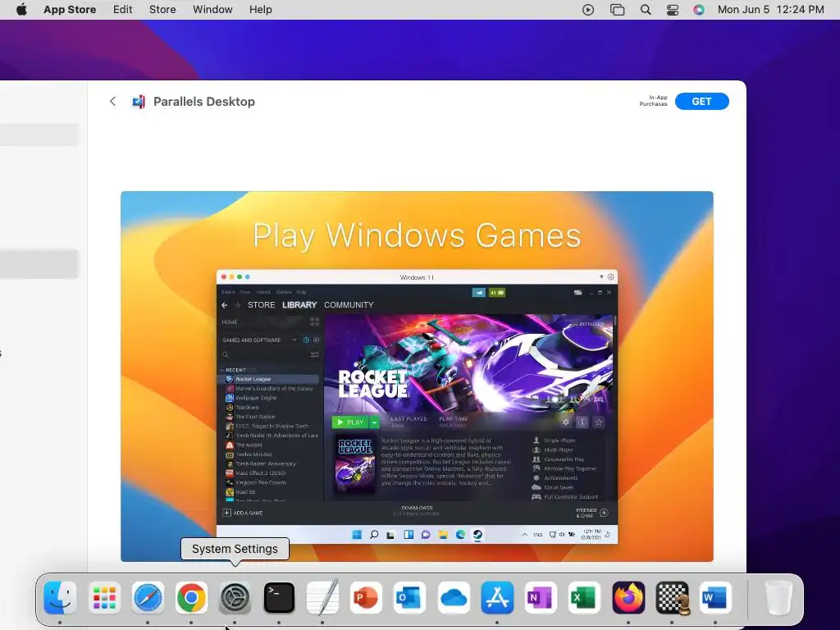
Task: Click the App Store dock icon
Action: point(497,597)
